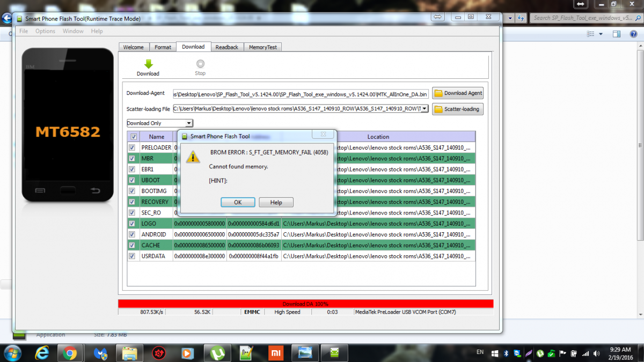Click the Name column header

157,137
